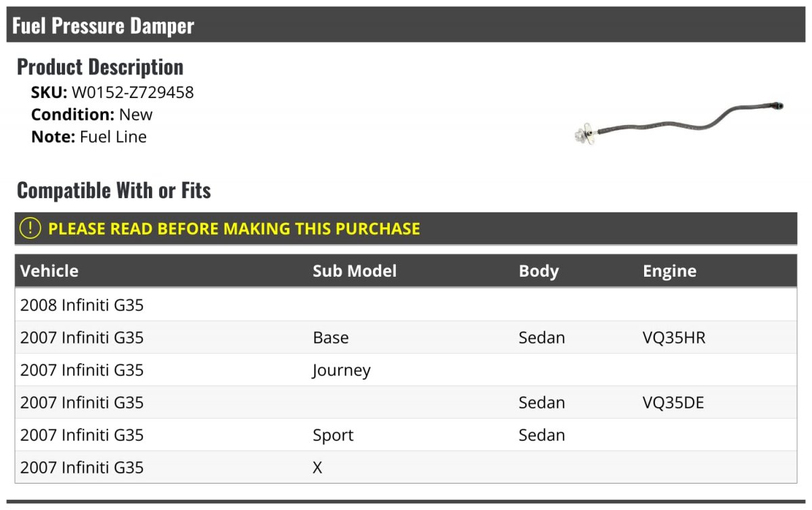Click the PLEASE READ BEFORE MAKING THIS PURCHASE banner
The height and width of the screenshot is (510, 812).
(x=406, y=229)
